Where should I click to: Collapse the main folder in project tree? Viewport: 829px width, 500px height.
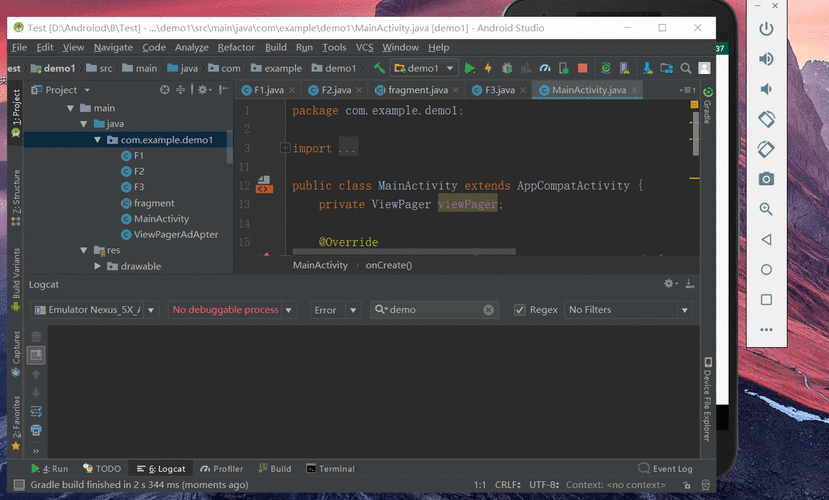click(x=70, y=108)
